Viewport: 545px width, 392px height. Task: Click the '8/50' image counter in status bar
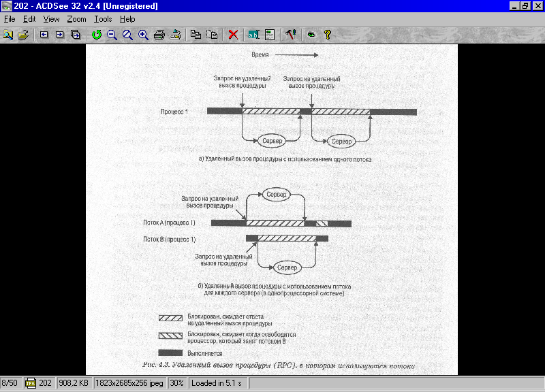pos(10,383)
